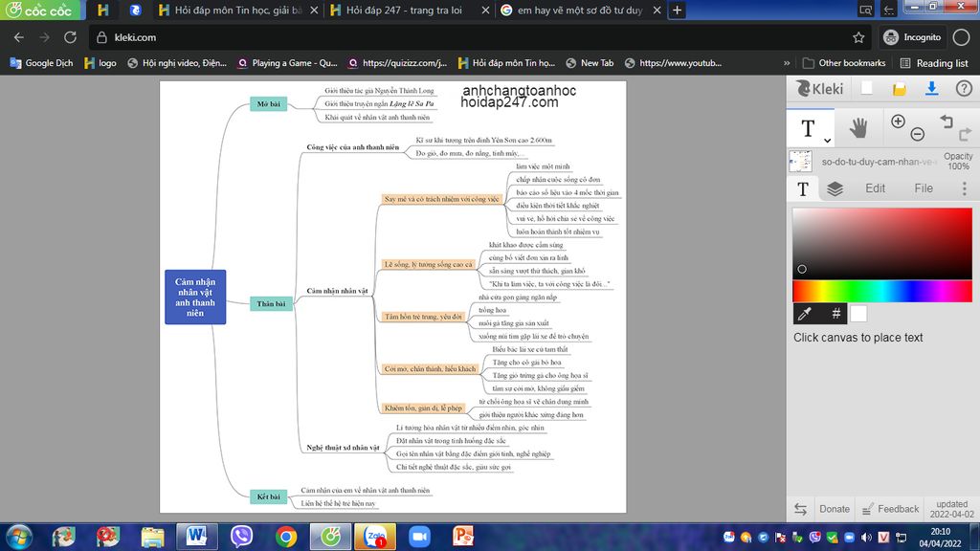Screen dimensions: 980x551
Task: Click the zoom out minus icon
Action: (917, 134)
